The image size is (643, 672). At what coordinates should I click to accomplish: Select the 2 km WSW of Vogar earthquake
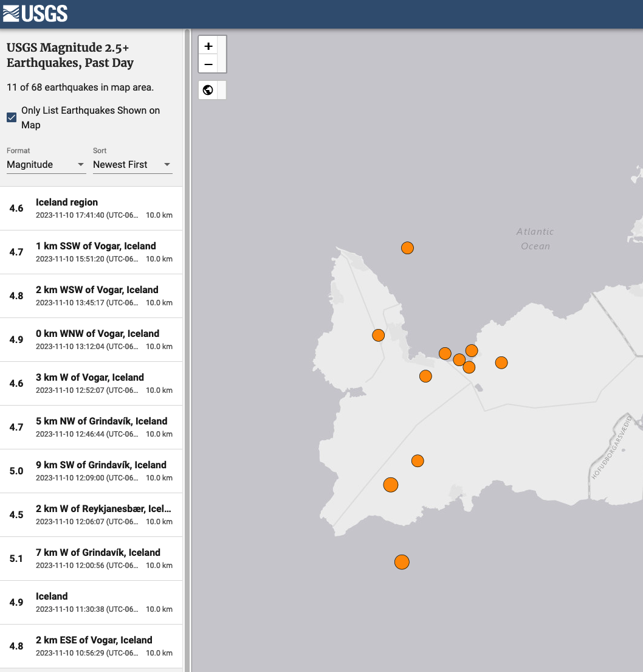coord(91,296)
